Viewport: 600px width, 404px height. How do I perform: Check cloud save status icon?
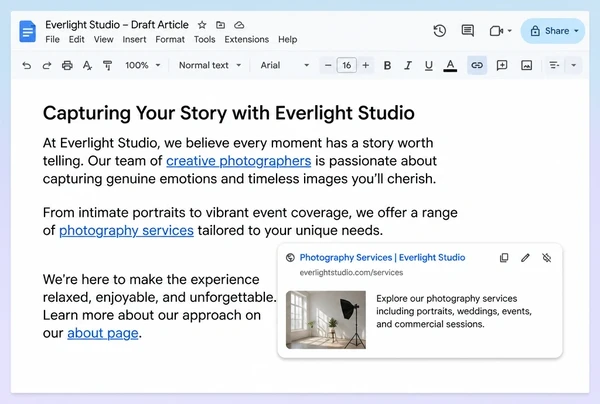click(x=239, y=25)
